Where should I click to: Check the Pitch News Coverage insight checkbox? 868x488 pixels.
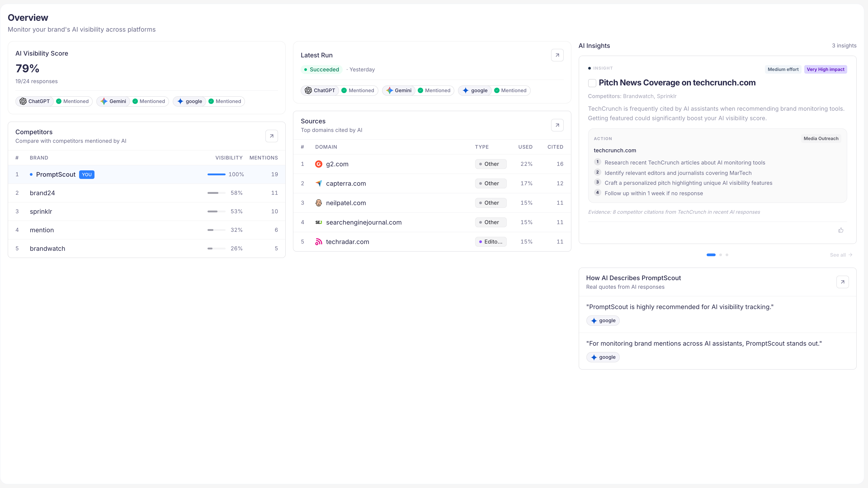[592, 83]
